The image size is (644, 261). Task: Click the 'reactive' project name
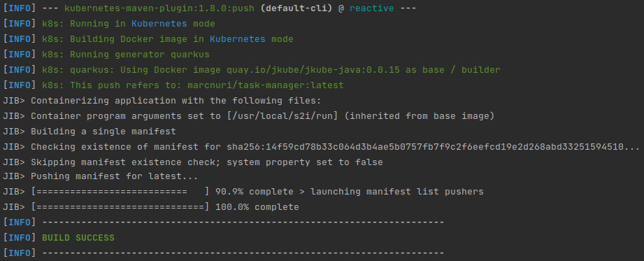[x=372, y=8]
